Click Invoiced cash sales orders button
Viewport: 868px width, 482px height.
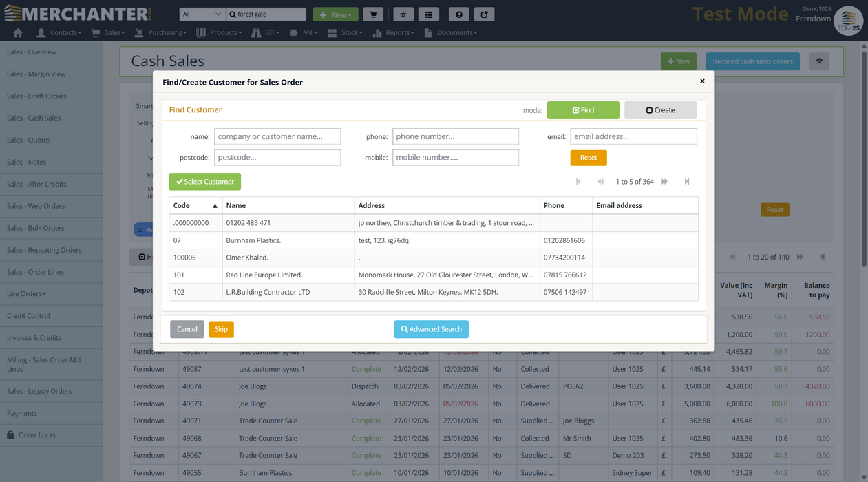[x=753, y=61]
